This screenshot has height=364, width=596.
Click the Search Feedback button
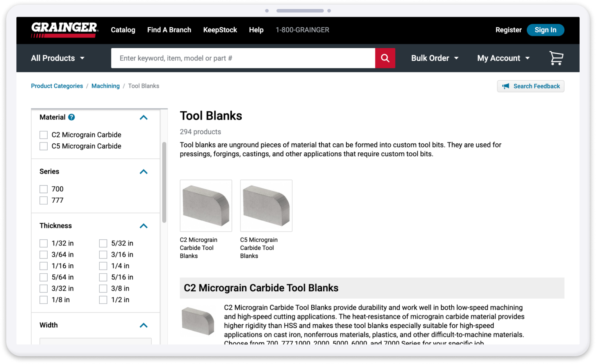(531, 86)
